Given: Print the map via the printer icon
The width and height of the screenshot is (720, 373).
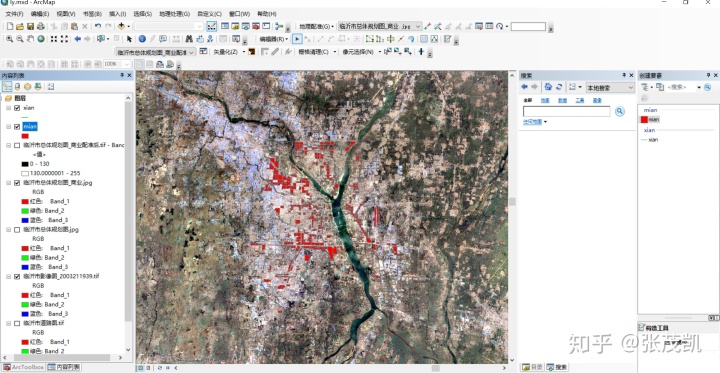Looking at the screenshot, I should coord(41,26).
